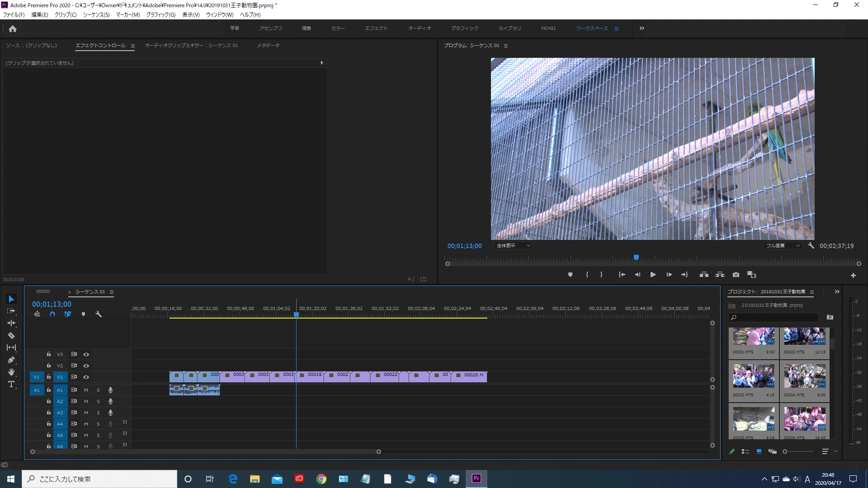The width and height of the screenshot is (868, 488).
Task: Select the Type tool
Action: (x=11, y=385)
